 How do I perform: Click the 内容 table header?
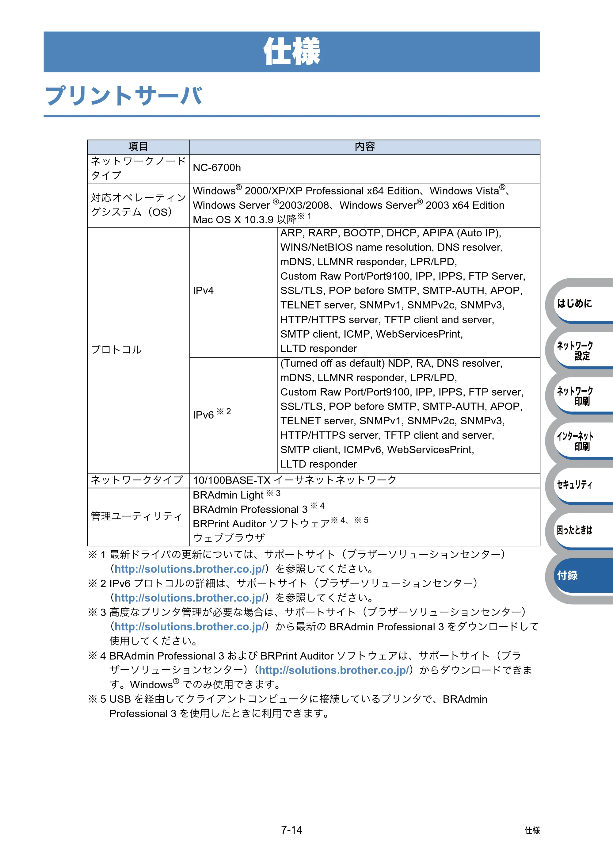point(365,147)
